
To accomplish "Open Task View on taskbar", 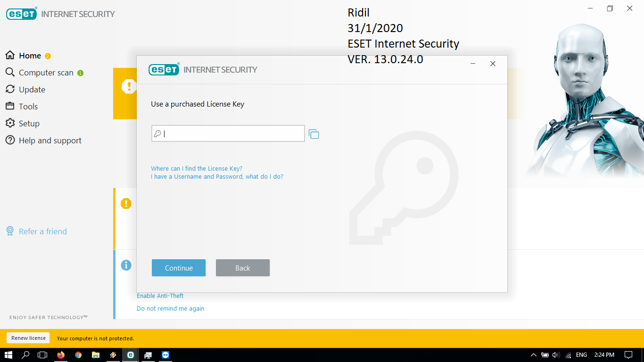I will pyautogui.click(x=43, y=355).
